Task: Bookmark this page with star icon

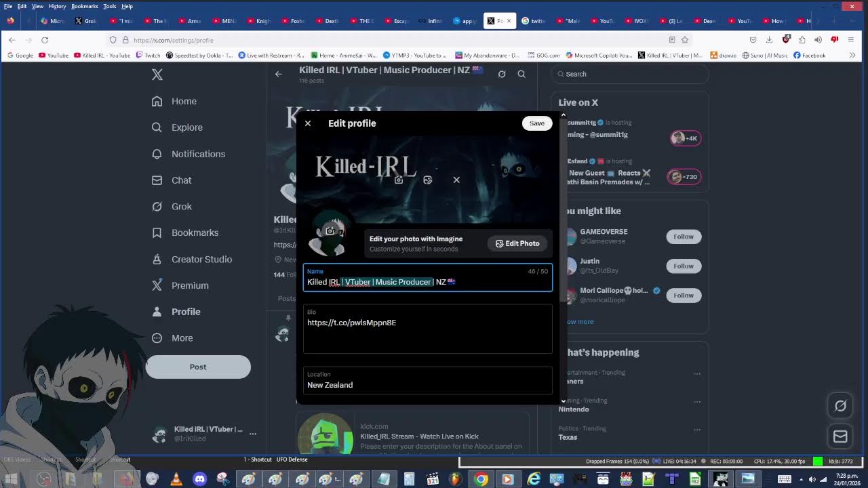Action: coord(685,40)
